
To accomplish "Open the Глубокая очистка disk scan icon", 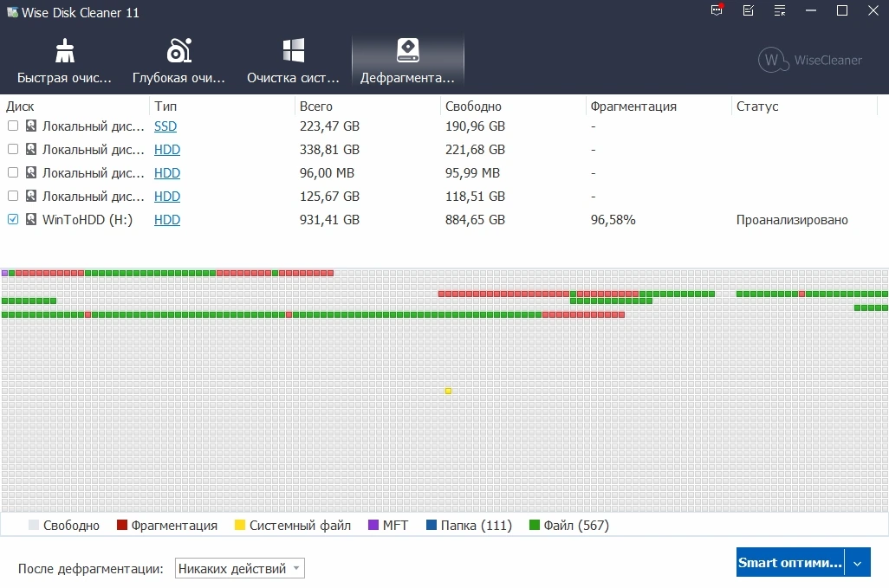I will [x=179, y=51].
